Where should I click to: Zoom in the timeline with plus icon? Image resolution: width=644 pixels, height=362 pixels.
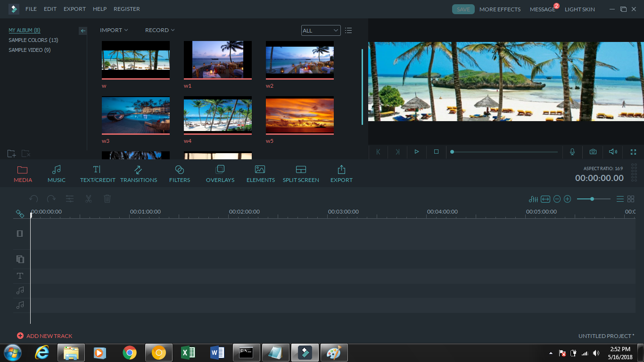[568, 199]
